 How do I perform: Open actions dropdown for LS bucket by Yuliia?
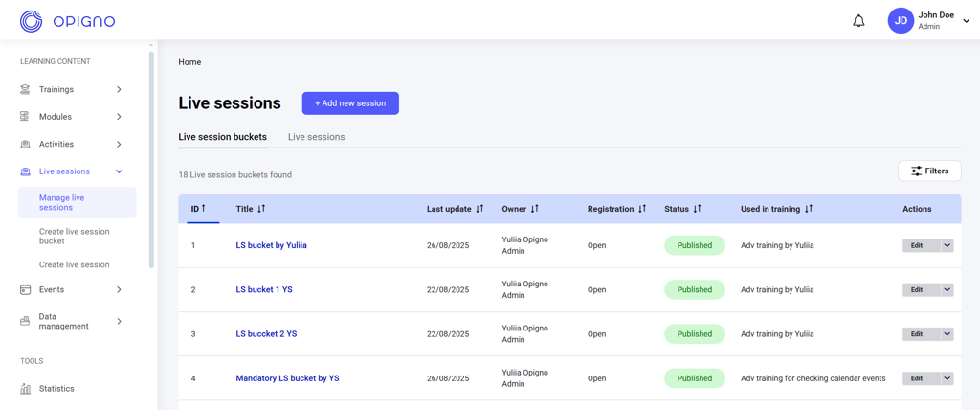pyautogui.click(x=947, y=245)
